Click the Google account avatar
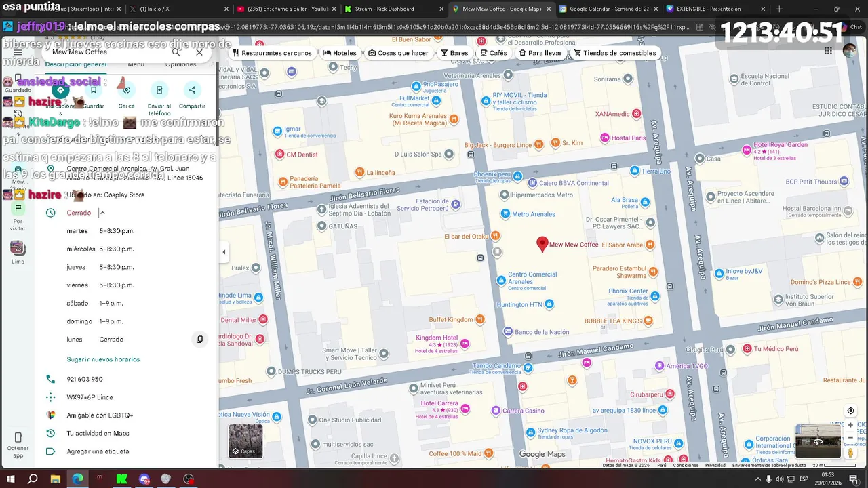Screen dimensions: 868x488 tap(850, 51)
